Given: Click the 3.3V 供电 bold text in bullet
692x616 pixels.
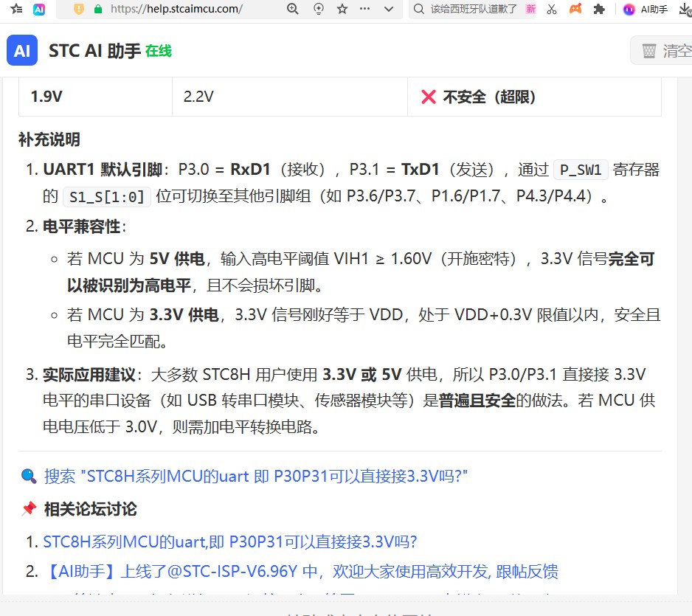Looking at the screenshot, I should [x=184, y=315].
